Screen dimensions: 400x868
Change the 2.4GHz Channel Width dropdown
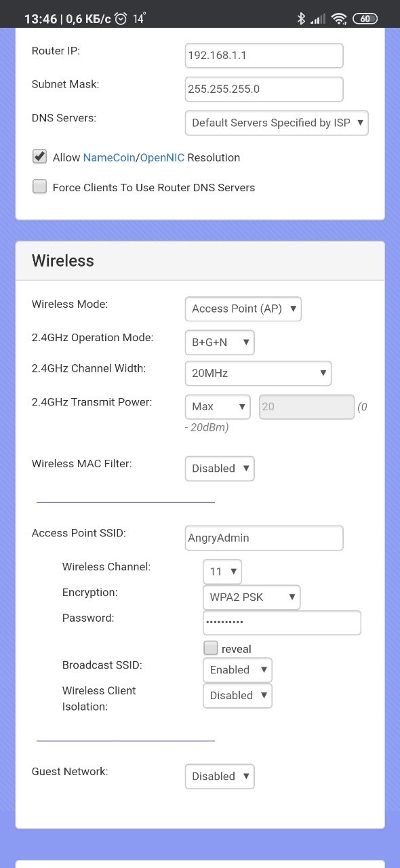click(x=258, y=374)
